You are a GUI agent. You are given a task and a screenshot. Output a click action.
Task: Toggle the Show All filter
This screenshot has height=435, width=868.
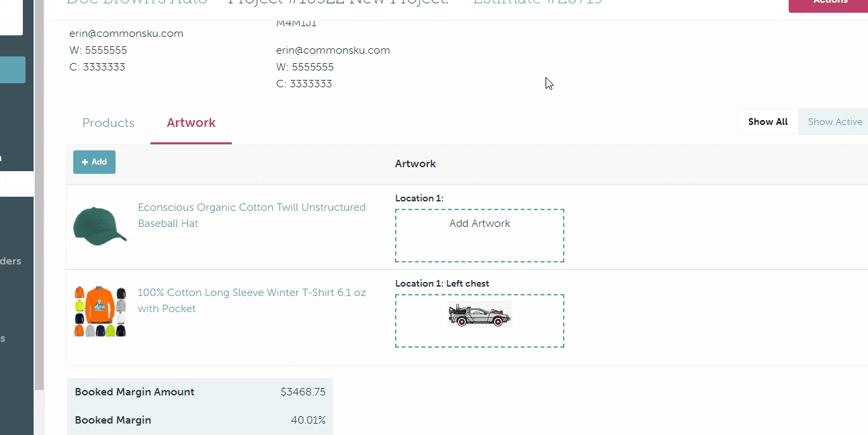[x=767, y=122]
